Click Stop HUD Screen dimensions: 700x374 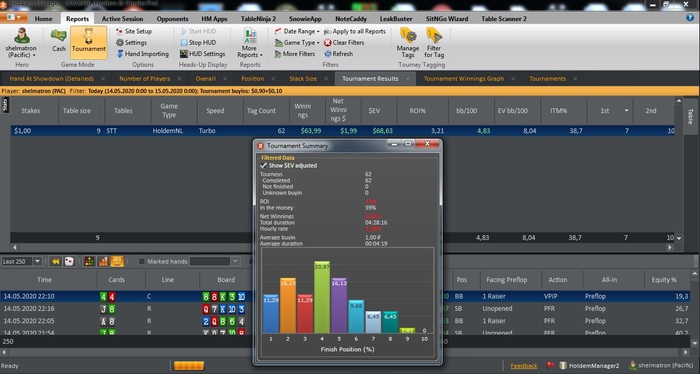[x=198, y=42]
